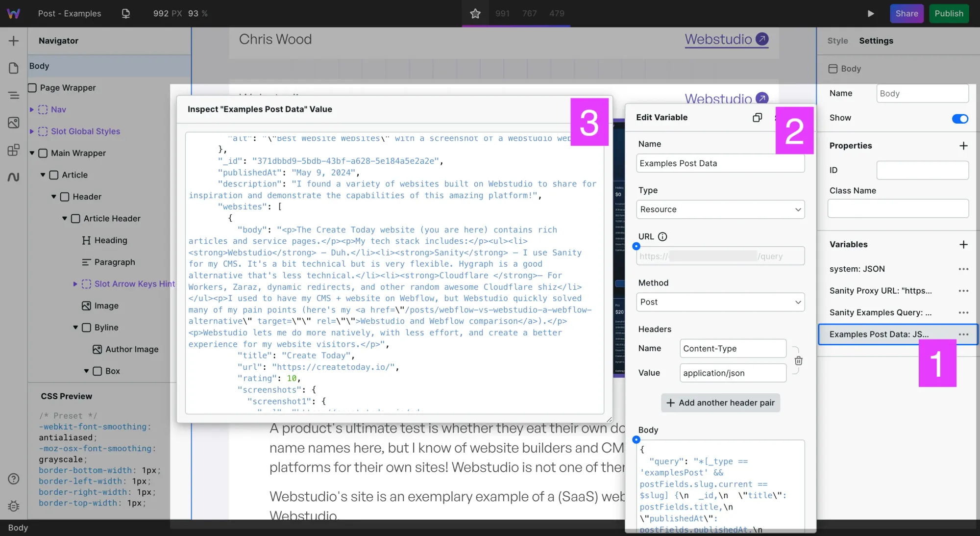
Task: Open the Type dropdown showing Resource
Action: pyautogui.click(x=719, y=209)
